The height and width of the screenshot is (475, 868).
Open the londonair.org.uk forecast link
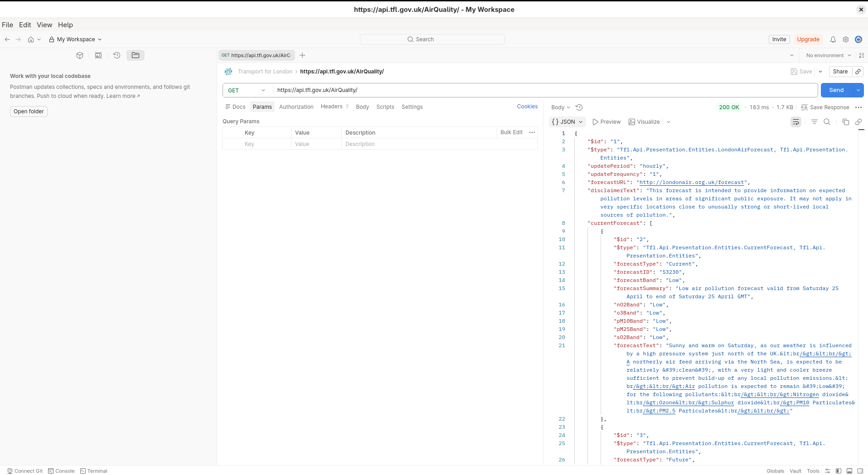[691, 182]
